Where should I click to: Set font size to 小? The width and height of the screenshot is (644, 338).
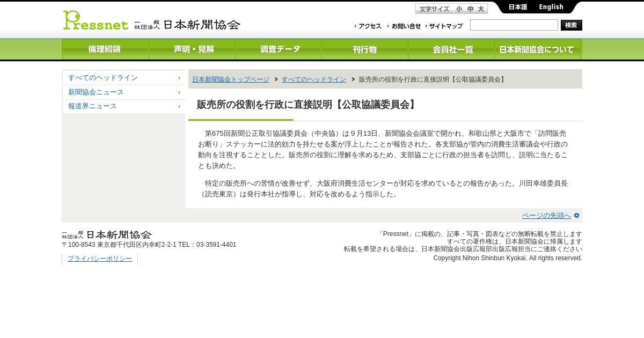point(459,9)
